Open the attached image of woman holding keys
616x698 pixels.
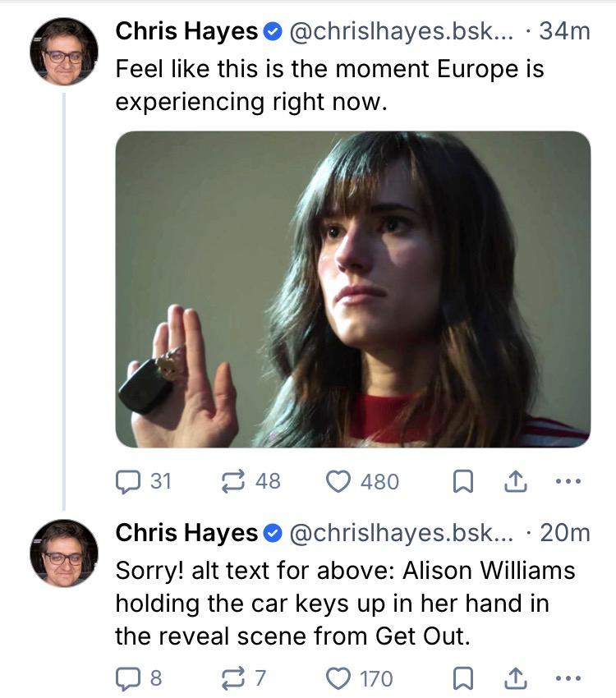352,289
